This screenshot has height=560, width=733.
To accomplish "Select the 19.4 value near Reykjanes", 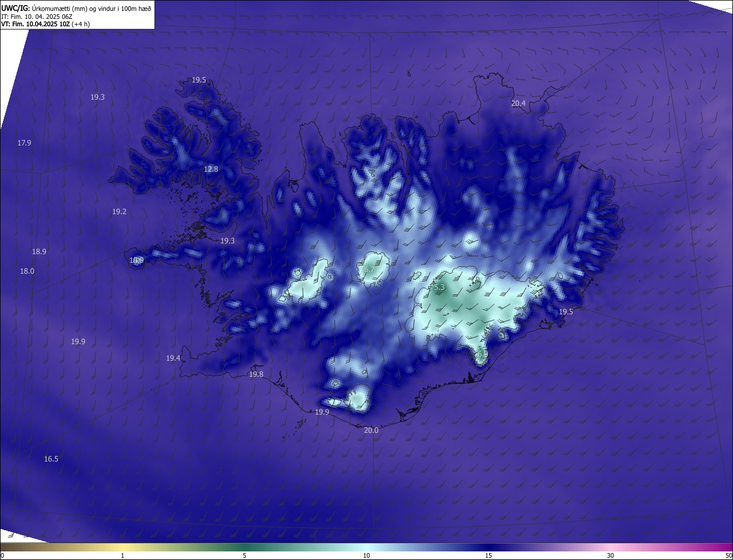I will point(173,358).
